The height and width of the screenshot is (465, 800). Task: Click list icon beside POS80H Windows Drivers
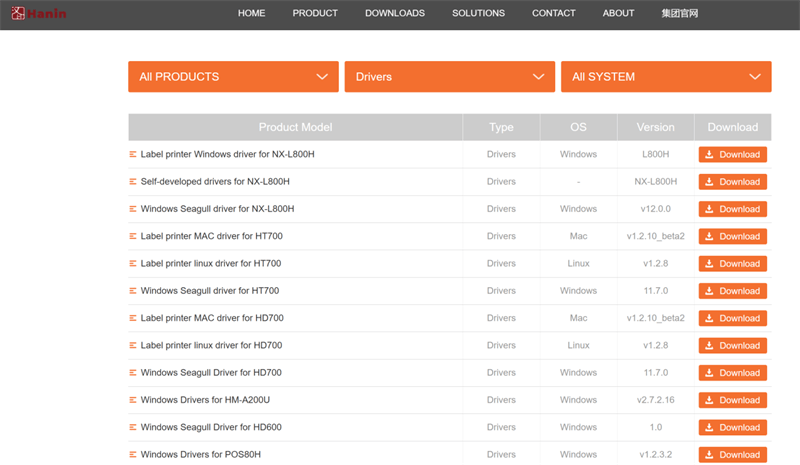click(x=133, y=455)
